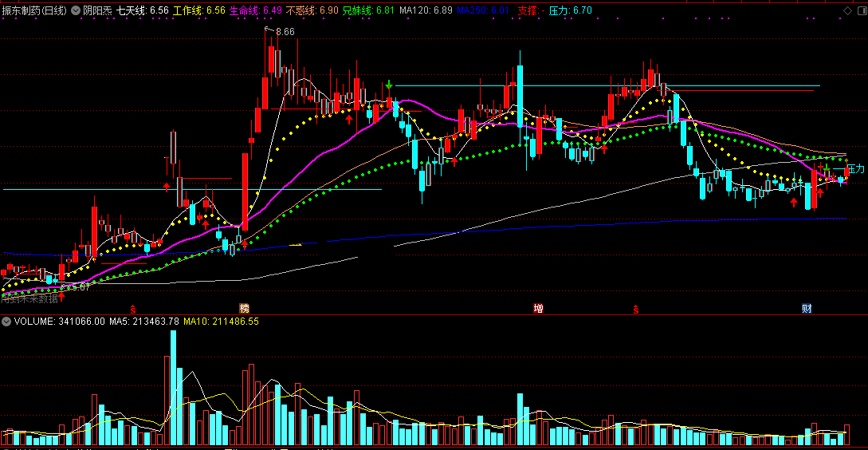Click the 压力 label beside latest candles
Image resolution: width=868 pixels, height=450 pixels.
(855, 168)
